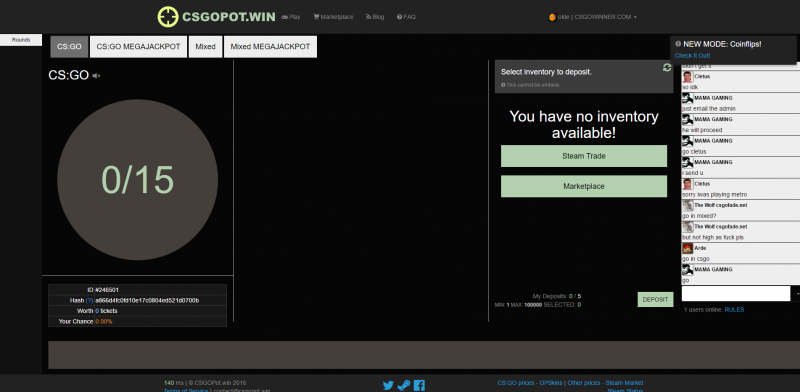800x392 pixels.
Task: Click The Wolf avatar above 'go in mixed?'
Action: (687, 205)
